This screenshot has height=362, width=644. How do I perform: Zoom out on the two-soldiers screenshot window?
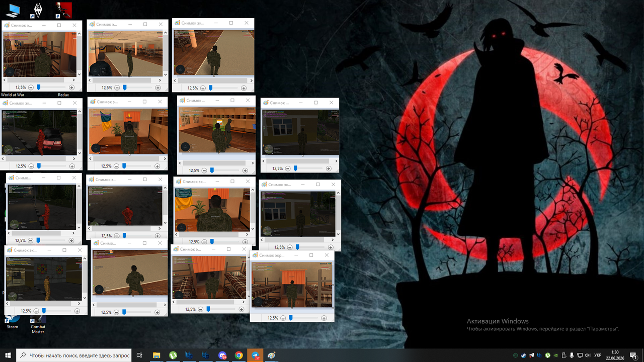pyautogui.click(x=204, y=170)
